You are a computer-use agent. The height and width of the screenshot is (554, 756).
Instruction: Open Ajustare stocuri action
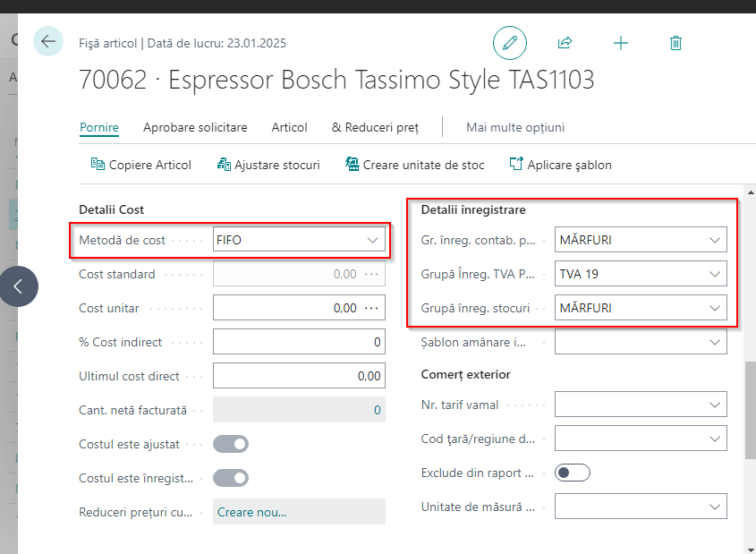pyautogui.click(x=268, y=165)
